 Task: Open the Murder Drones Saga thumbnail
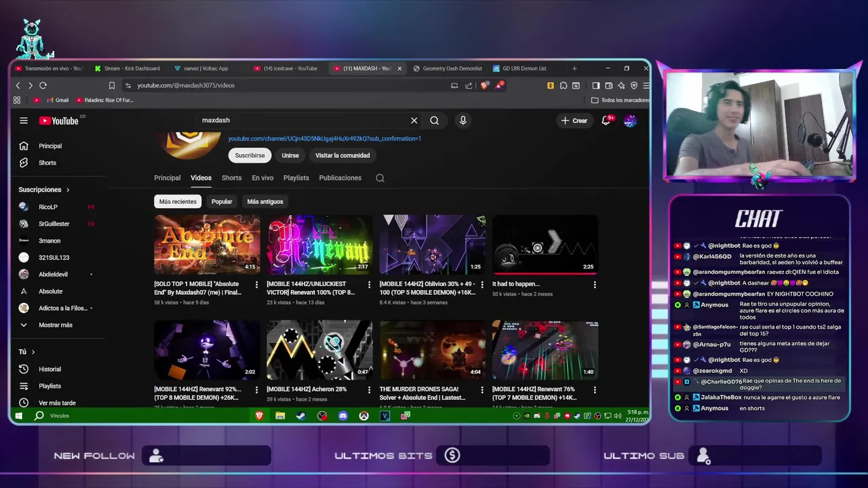tap(433, 350)
